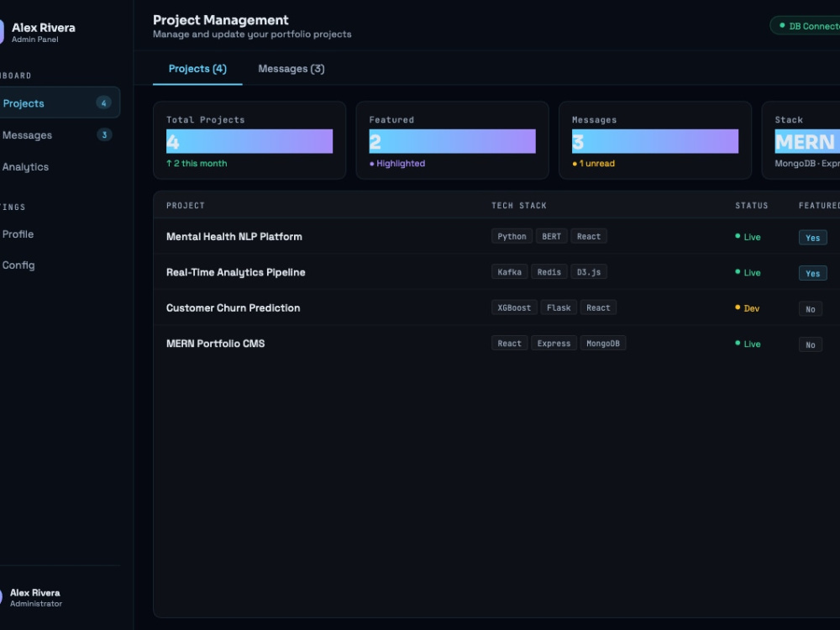Click the TECH STACK column header
Image resolution: width=840 pixels, height=630 pixels.
[x=518, y=206]
